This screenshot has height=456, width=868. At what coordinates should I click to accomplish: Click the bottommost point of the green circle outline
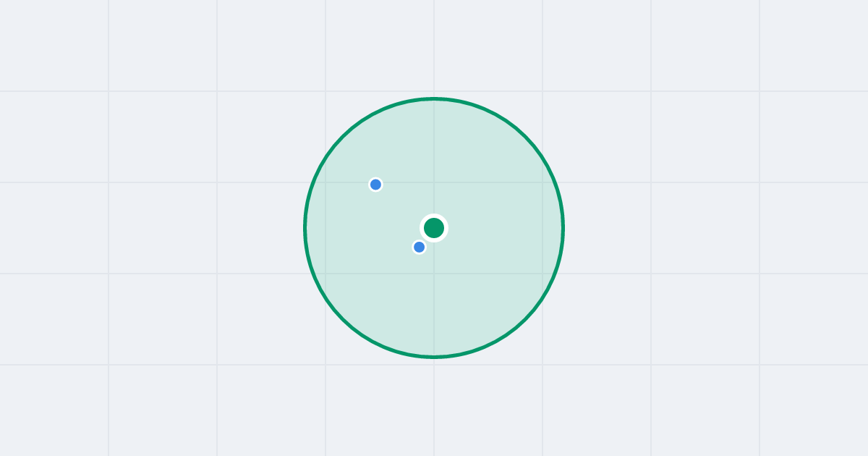434,357
